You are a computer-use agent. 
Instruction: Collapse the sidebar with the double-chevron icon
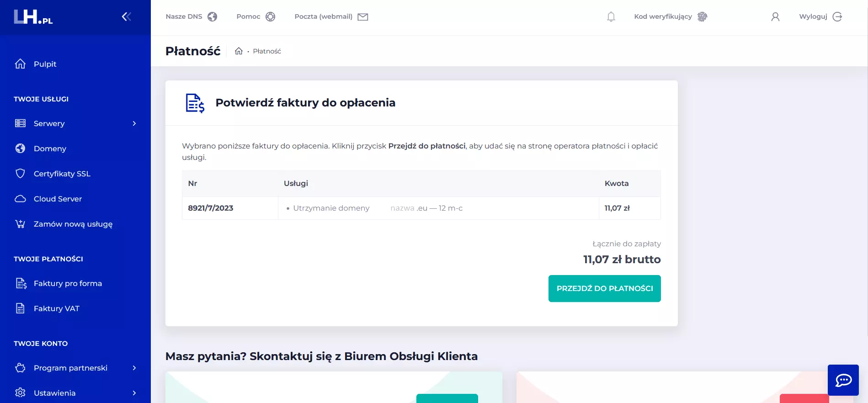point(127,17)
